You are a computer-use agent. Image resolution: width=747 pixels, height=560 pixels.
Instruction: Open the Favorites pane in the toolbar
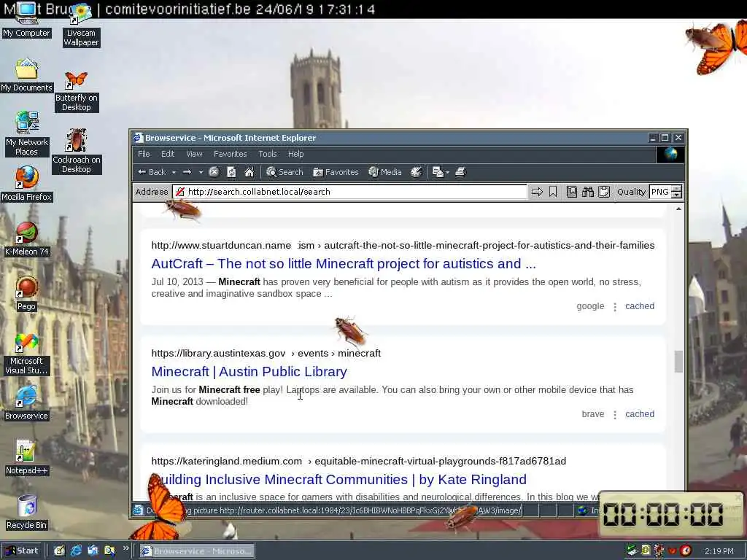[336, 172]
